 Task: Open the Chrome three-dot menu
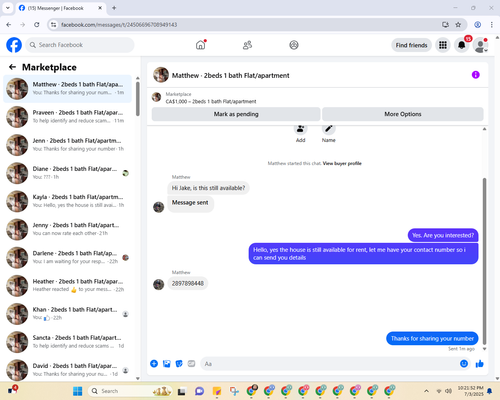491,25
